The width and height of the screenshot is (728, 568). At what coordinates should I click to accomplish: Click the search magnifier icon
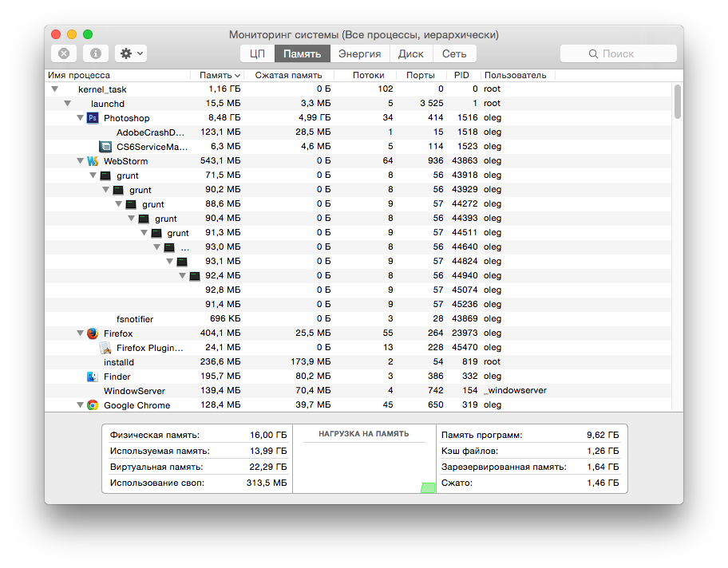coord(593,53)
